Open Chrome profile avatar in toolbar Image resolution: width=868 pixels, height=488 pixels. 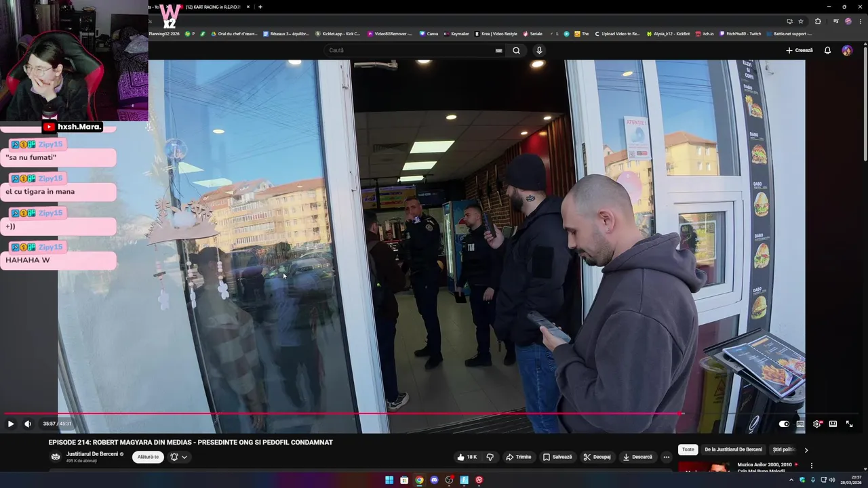click(848, 21)
